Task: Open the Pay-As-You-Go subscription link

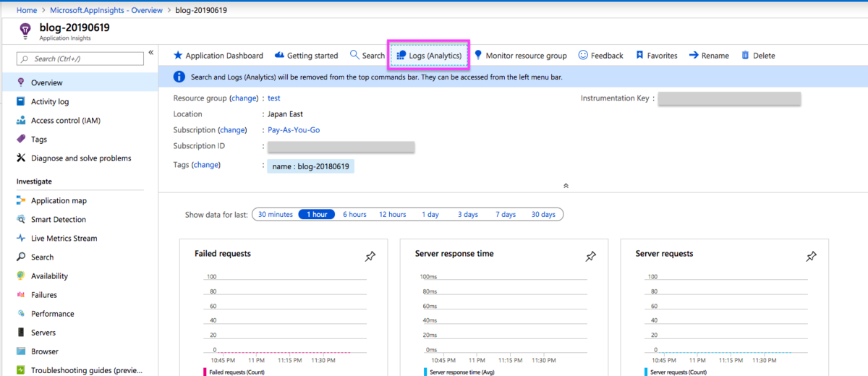Action: [294, 130]
